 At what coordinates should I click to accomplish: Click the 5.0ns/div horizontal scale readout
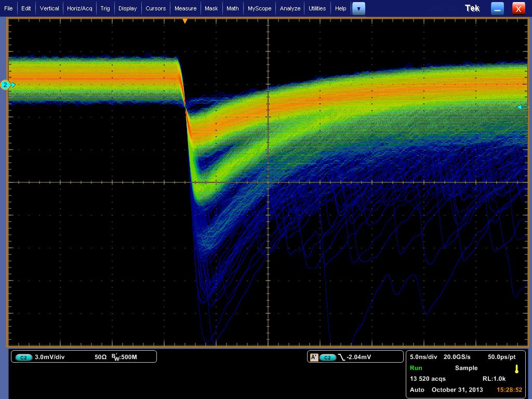click(423, 357)
